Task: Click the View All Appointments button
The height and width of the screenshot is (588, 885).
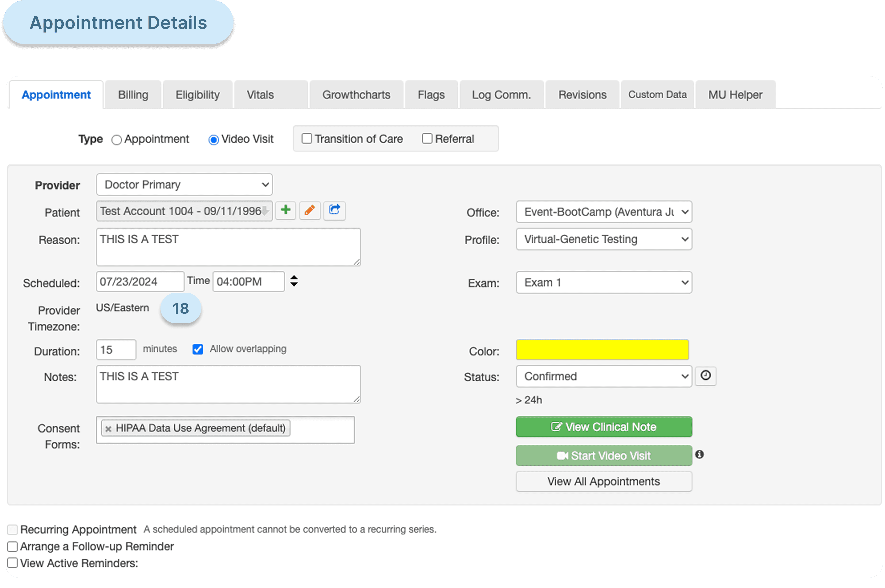Action: coord(603,481)
